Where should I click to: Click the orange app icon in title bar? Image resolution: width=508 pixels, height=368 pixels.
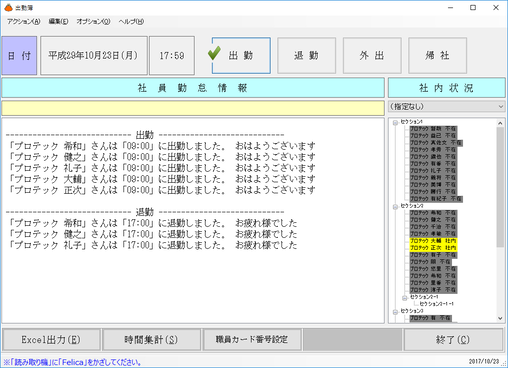click(x=8, y=7)
